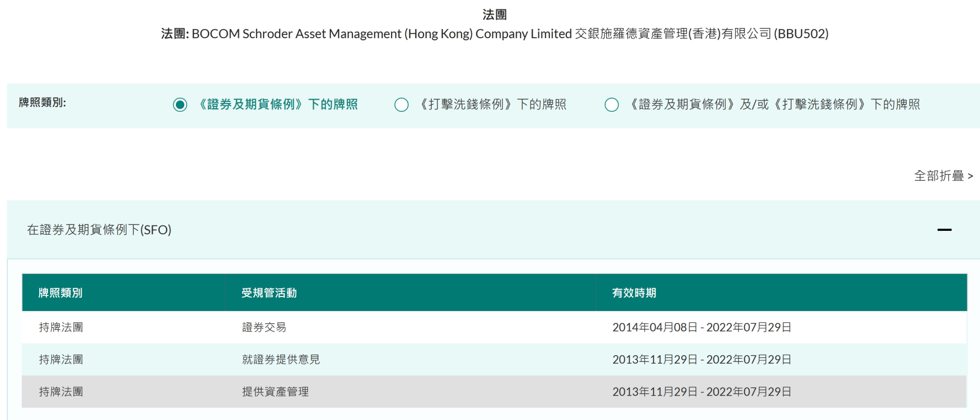Screen dimensions: 980x420
Task: Select 《打擊洗錢條例》下的牌照 radio option
Action: [401, 105]
